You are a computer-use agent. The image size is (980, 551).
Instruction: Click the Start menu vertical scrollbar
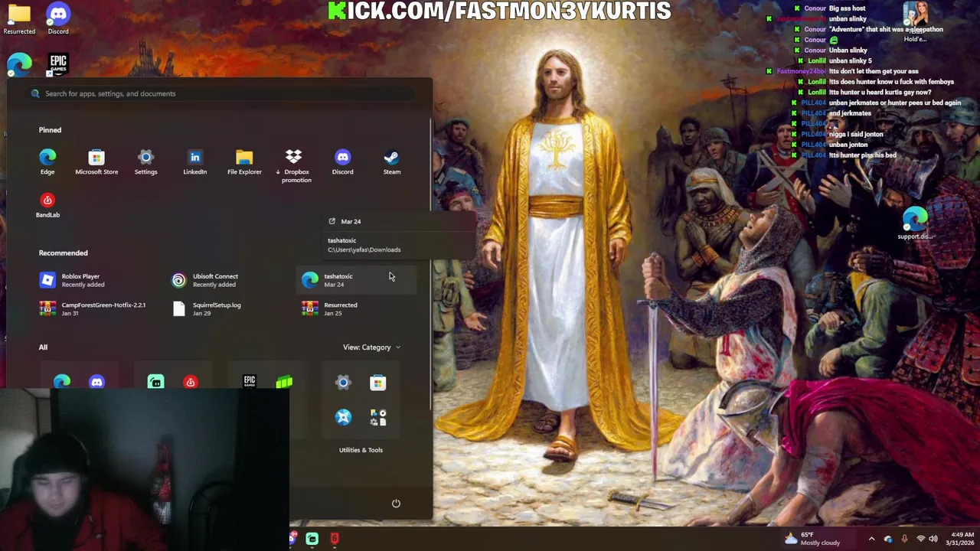(430, 262)
